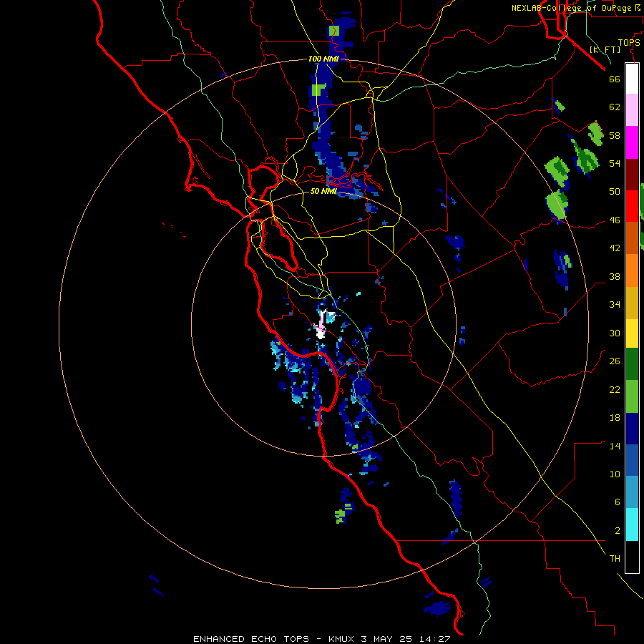Viewport: 644px width, 644px height.
Task: Pick the cyan legend swatch
Action: [x=632, y=525]
